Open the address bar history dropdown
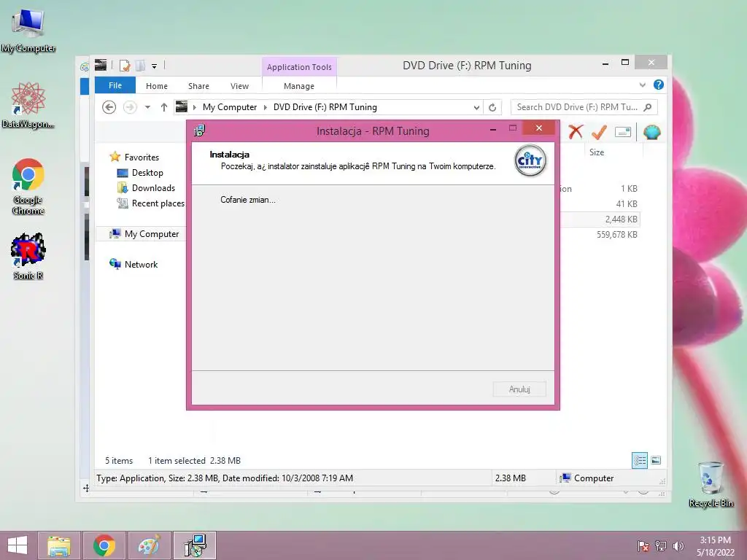 [x=476, y=108]
